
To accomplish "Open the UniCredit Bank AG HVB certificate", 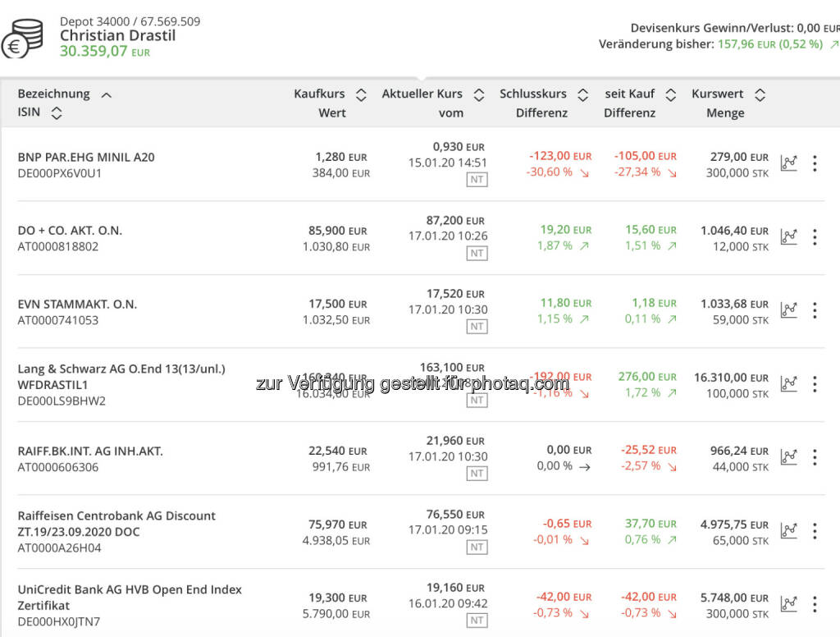I will 130,589.
